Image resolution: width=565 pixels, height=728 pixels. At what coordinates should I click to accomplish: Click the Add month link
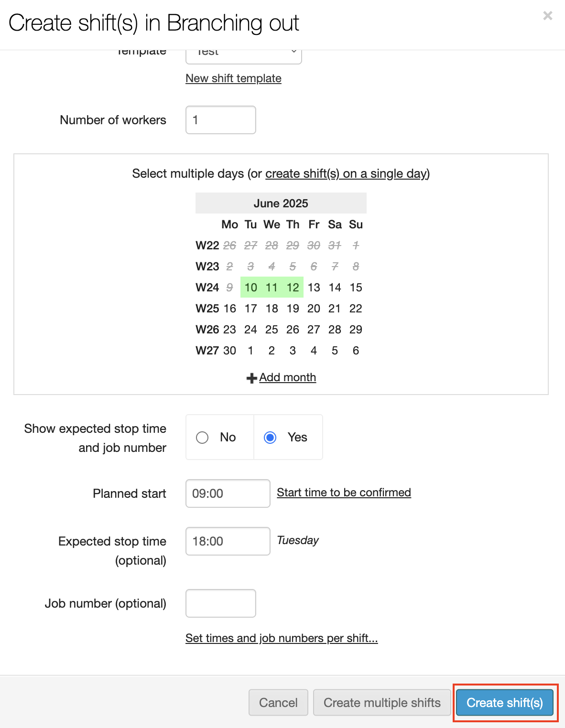[287, 377]
